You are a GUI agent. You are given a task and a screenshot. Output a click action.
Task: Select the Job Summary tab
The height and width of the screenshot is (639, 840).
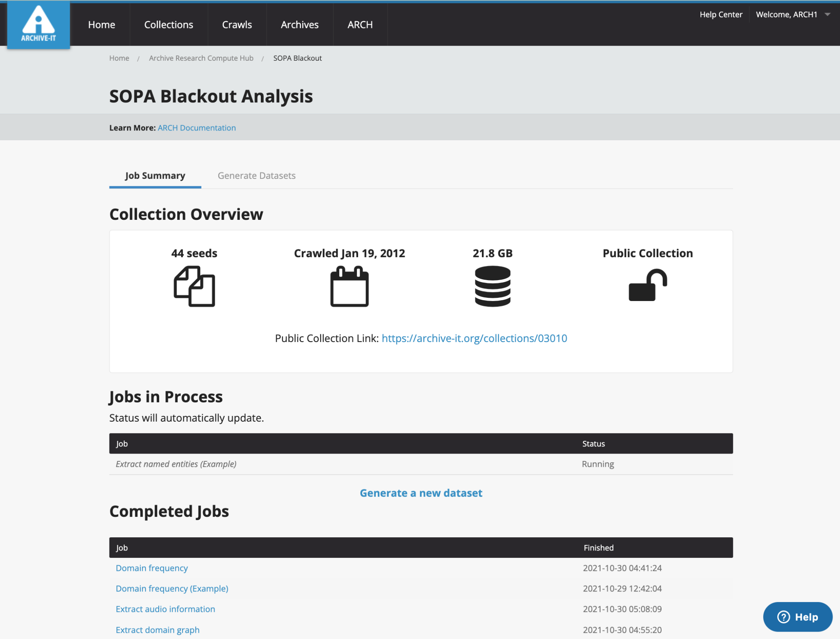(155, 176)
